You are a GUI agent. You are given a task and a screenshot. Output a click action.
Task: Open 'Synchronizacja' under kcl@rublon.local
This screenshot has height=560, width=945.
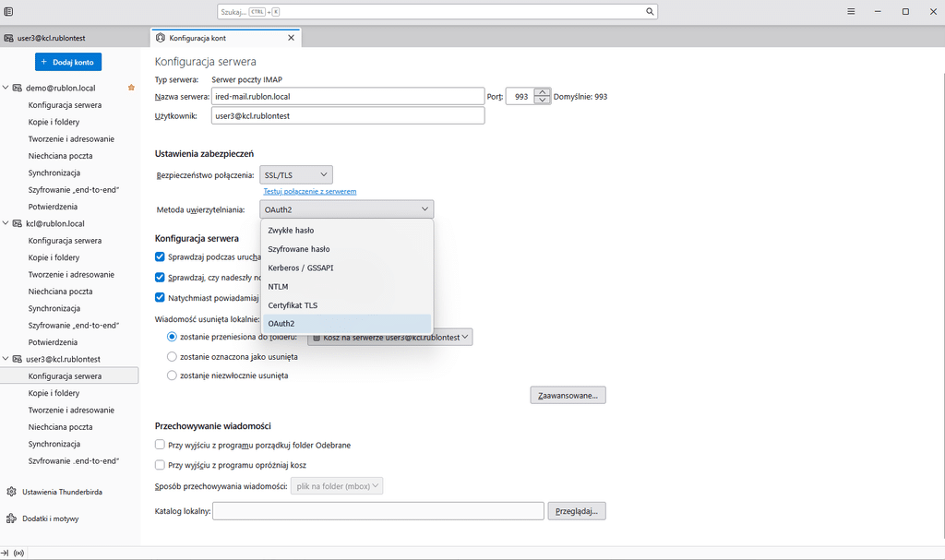click(x=54, y=308)
